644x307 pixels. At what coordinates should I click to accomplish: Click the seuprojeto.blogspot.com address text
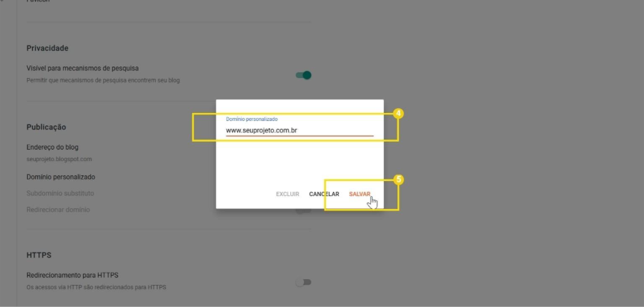pos(59,159)
